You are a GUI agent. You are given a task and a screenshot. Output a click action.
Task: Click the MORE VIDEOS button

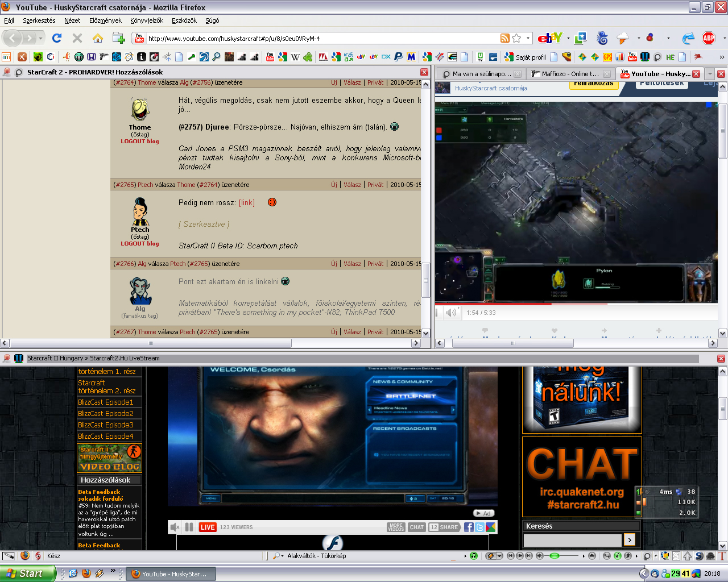(x=396, y=527)
